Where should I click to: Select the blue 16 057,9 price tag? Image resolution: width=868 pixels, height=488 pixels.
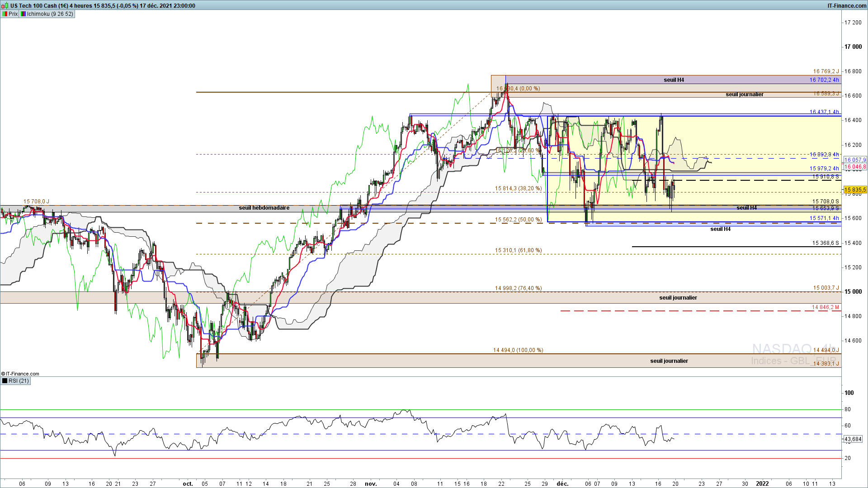tap(855, 160)
